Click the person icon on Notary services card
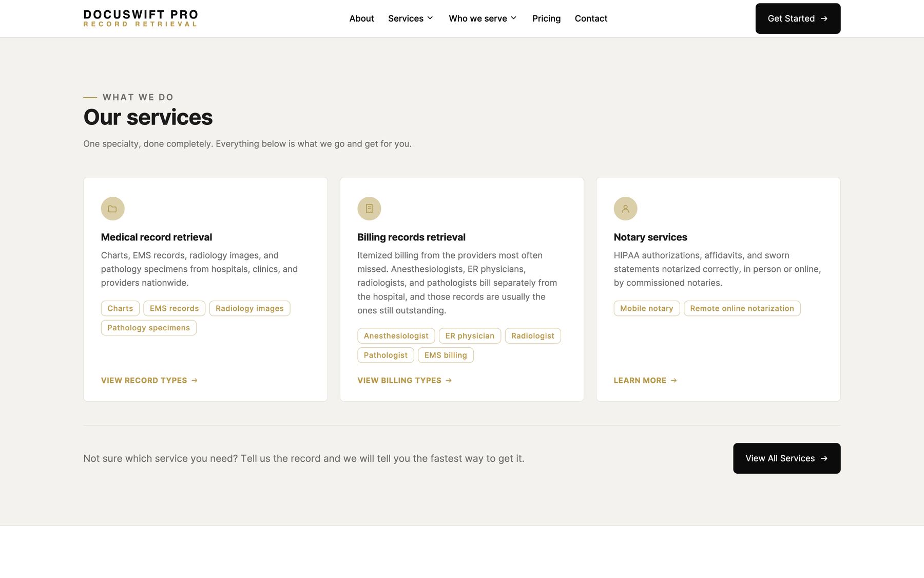 click(x=625, y=209)
